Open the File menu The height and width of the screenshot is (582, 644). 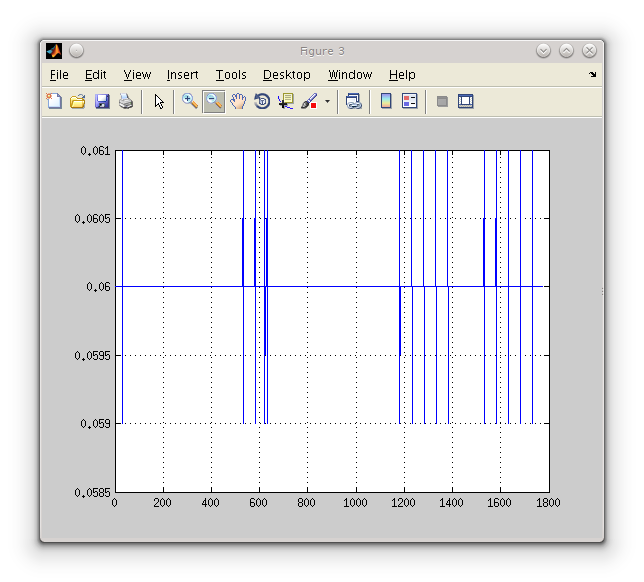(x=59, y=75)
